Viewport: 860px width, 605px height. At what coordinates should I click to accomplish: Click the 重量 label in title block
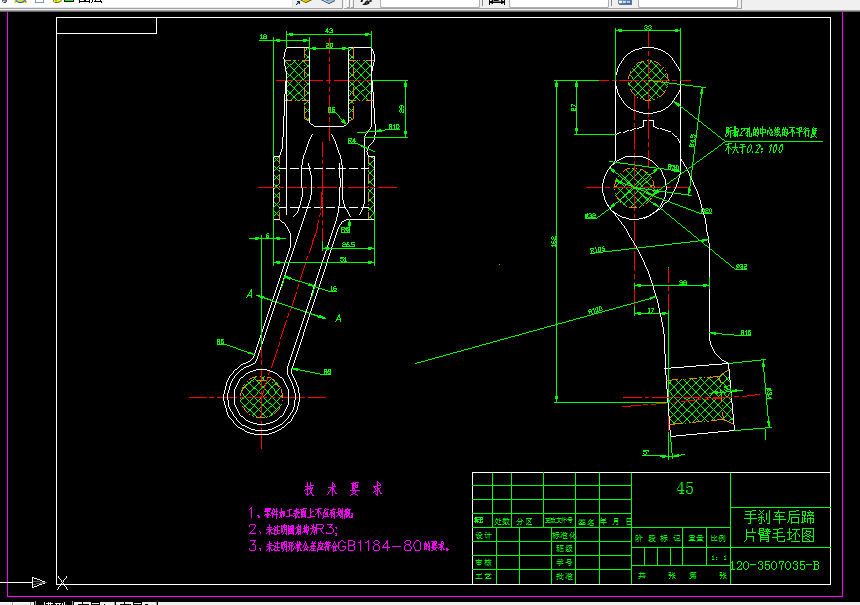coord(695,538)
